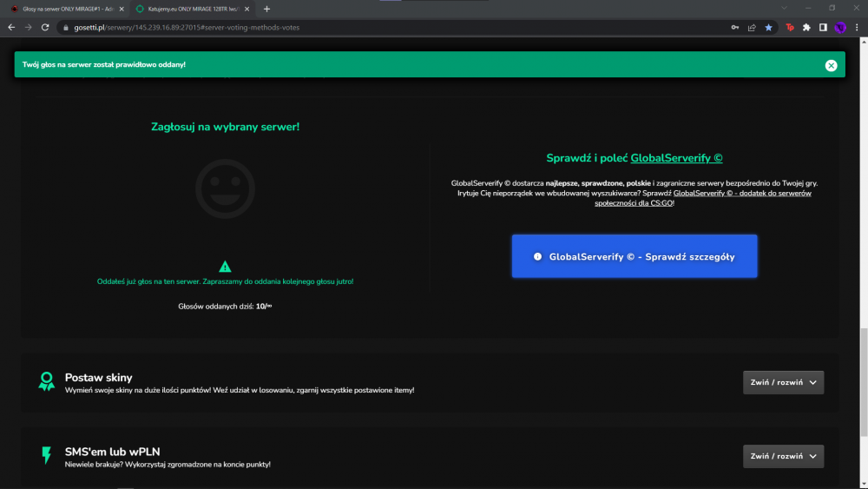Click the page vertical scrollbar thumb
868x489 pixels.
(x=864, y=382)
